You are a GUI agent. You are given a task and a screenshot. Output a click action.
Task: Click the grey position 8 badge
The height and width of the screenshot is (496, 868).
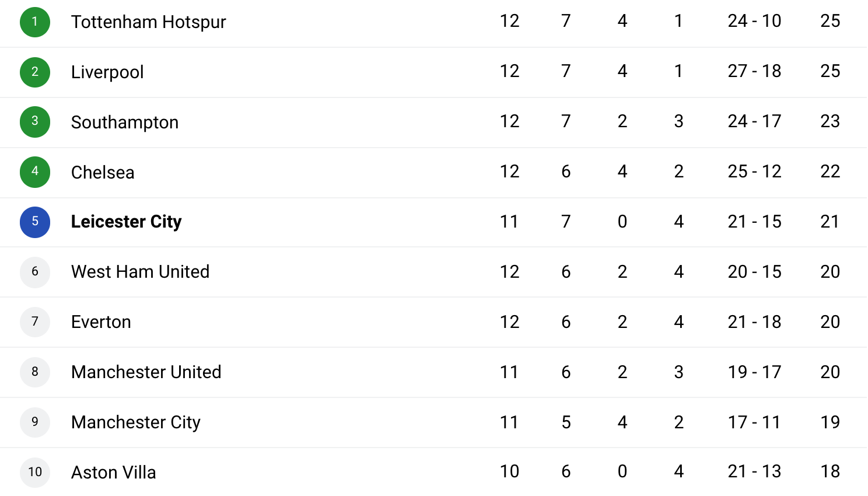[35, 373]
